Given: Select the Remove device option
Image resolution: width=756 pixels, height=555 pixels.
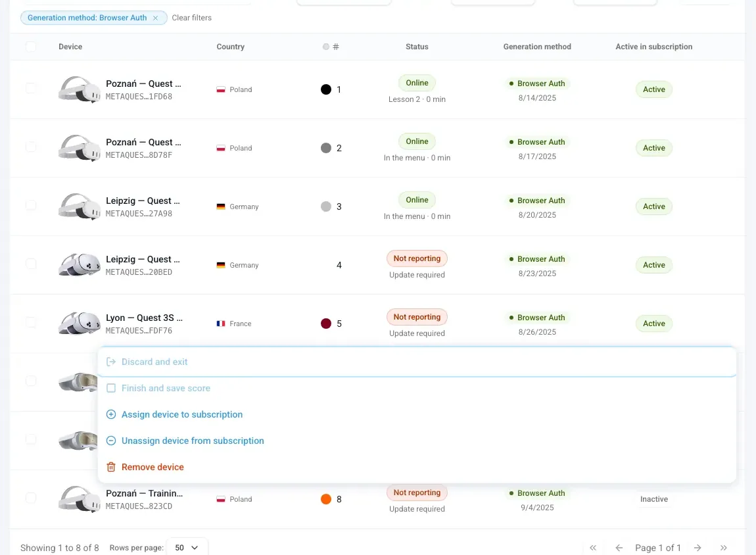Looking at the screenshot, I should [153, 467].
